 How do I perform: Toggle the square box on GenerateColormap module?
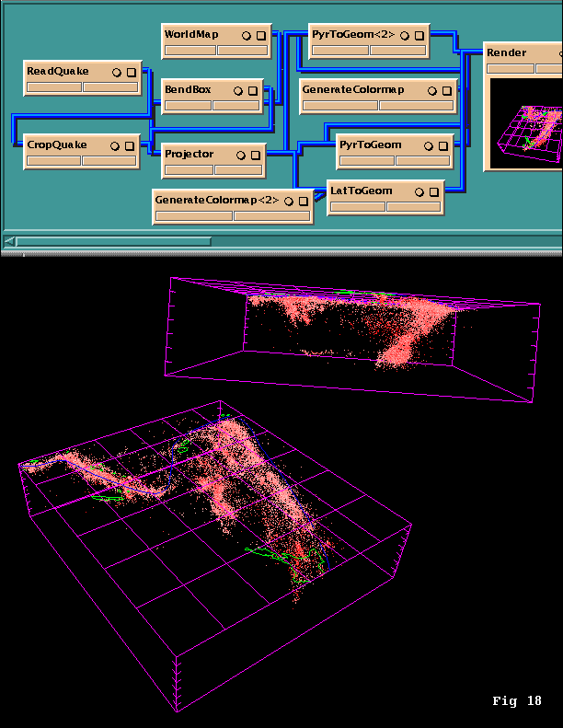point(446,90)
